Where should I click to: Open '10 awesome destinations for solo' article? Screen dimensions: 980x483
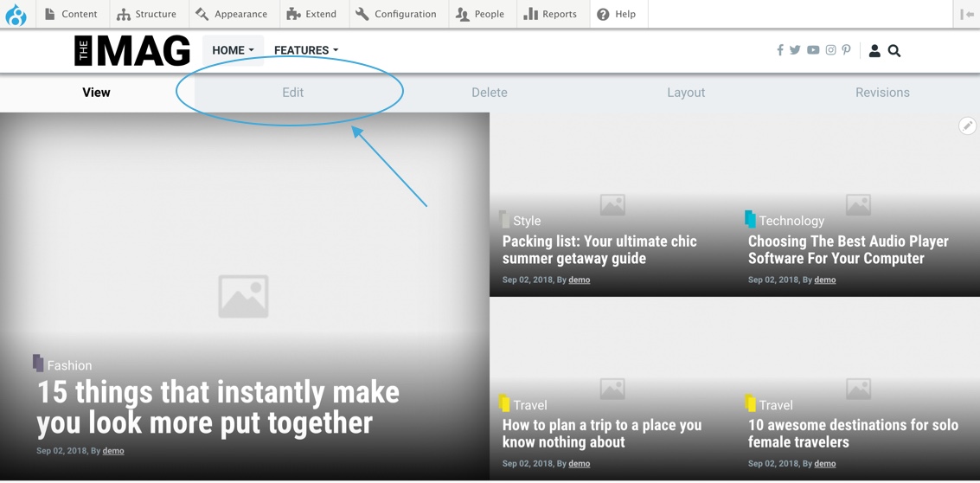point(853,434)
